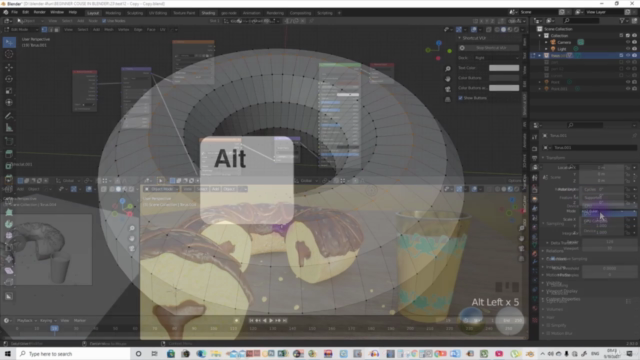This screenshot has height=360, width=640.
Task: Switch to rendered viewport shading
Action: click(516, 29)
